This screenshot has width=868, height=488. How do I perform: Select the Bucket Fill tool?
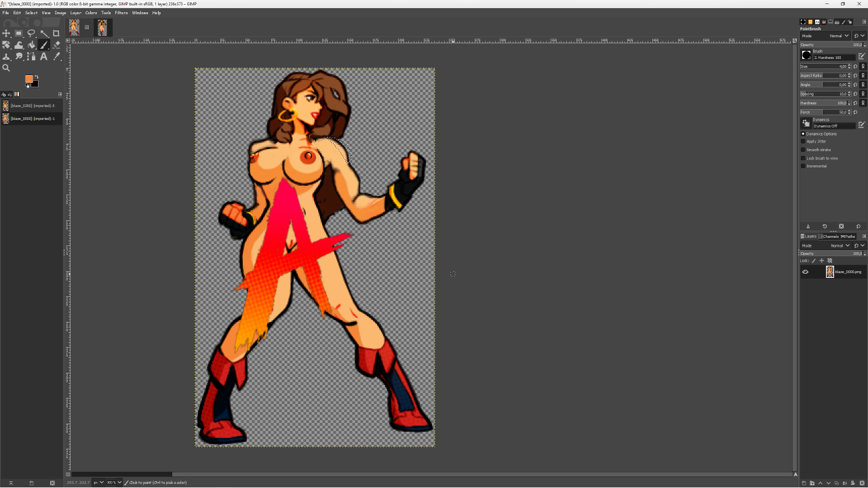click(x=31, y=45)
